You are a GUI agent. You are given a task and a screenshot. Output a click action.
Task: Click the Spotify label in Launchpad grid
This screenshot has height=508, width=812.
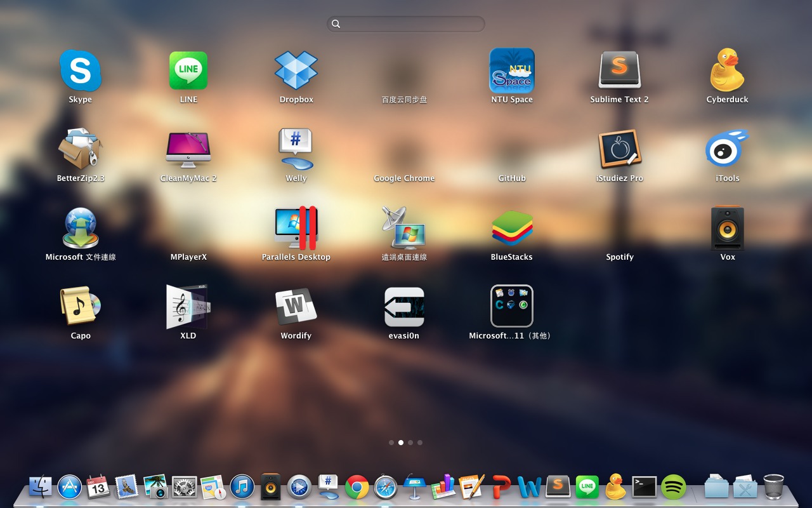[x=620, y=257]
